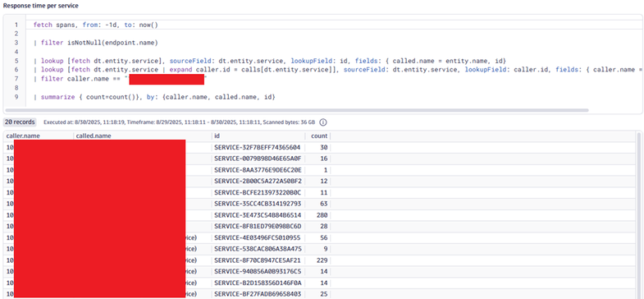Select cell SERVICE-8F81ED79E098BC6D
The image size is (644, 299).
[258, 226]
